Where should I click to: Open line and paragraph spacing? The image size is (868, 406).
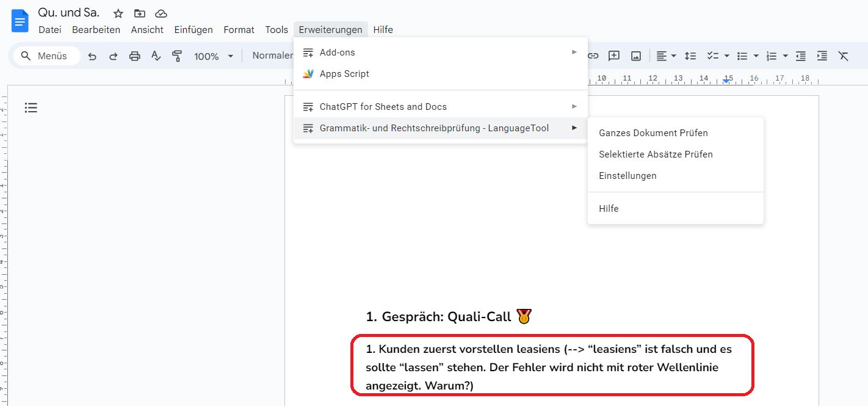coord(690,56)
